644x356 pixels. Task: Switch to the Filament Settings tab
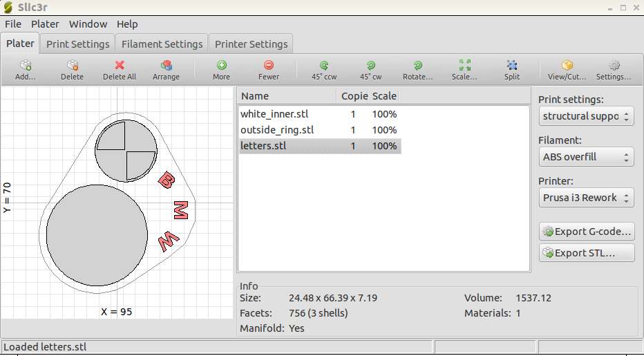click(x=162, y=44)
